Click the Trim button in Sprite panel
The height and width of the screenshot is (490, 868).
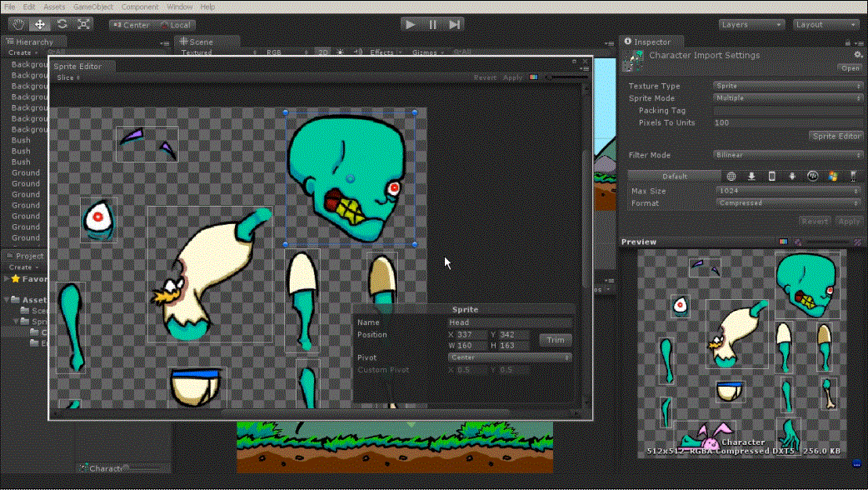click(x=556, y=340)
